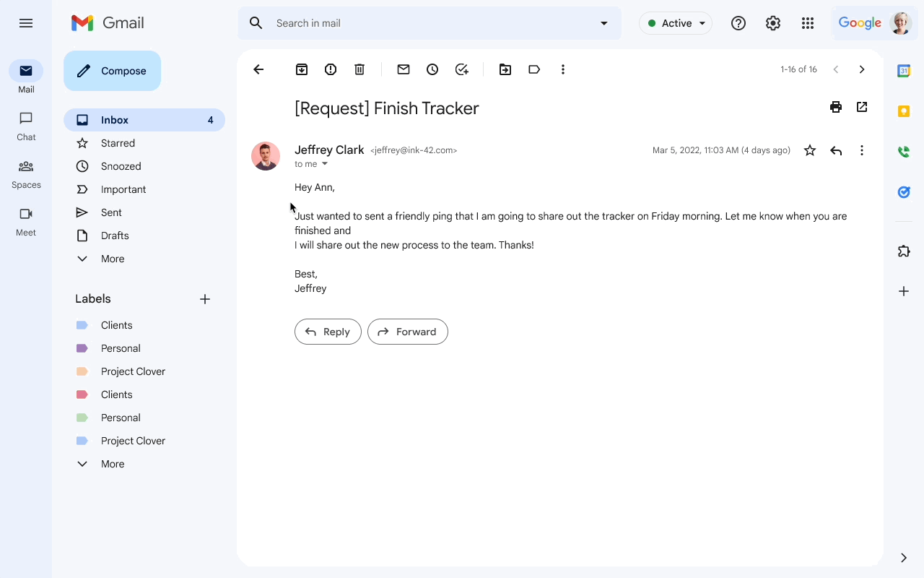The height and width of the screenshot is (578, 924).
Task: Archive the Finish Tracker email
Action: pos(302,69)
